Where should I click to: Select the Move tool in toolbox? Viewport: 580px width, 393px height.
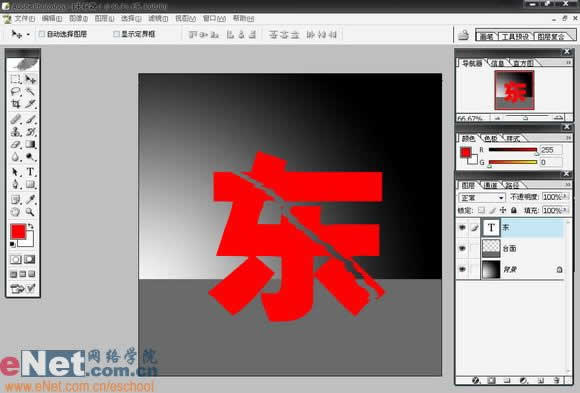coord(30,79)
